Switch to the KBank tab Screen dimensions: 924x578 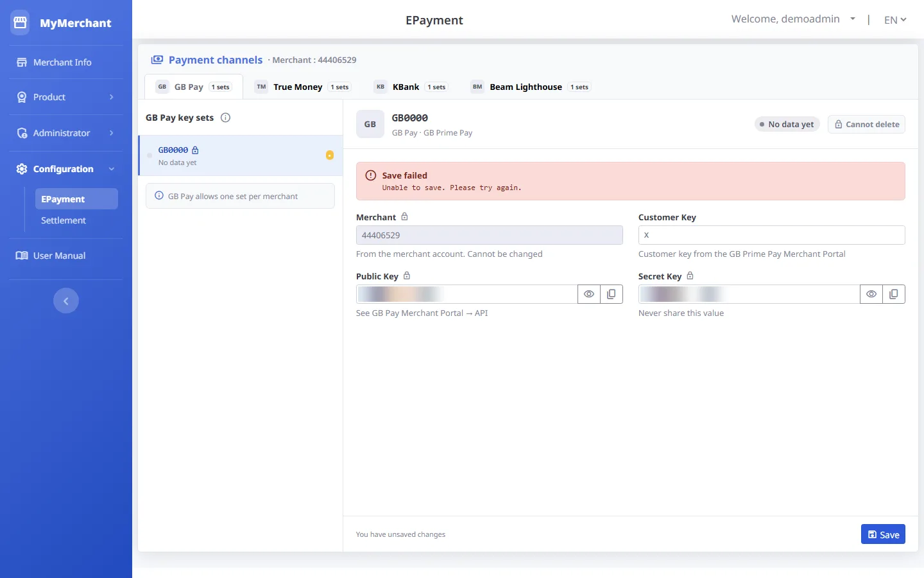pos(411,87)
